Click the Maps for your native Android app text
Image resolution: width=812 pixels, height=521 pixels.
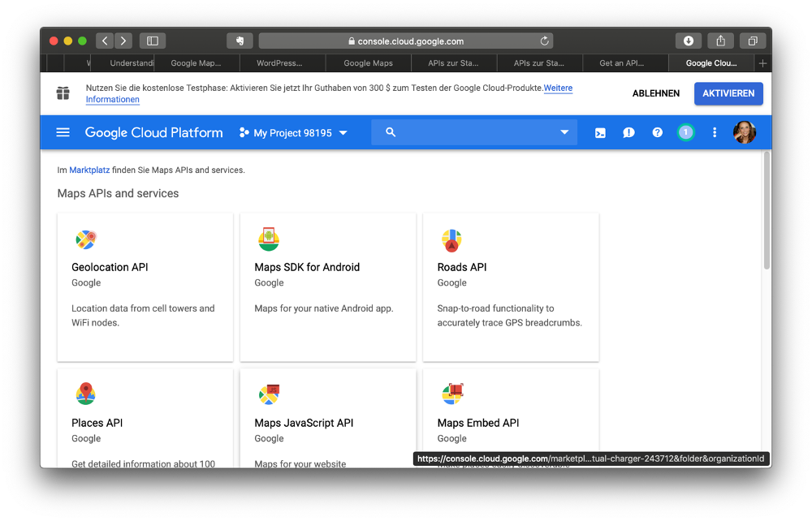324,308
